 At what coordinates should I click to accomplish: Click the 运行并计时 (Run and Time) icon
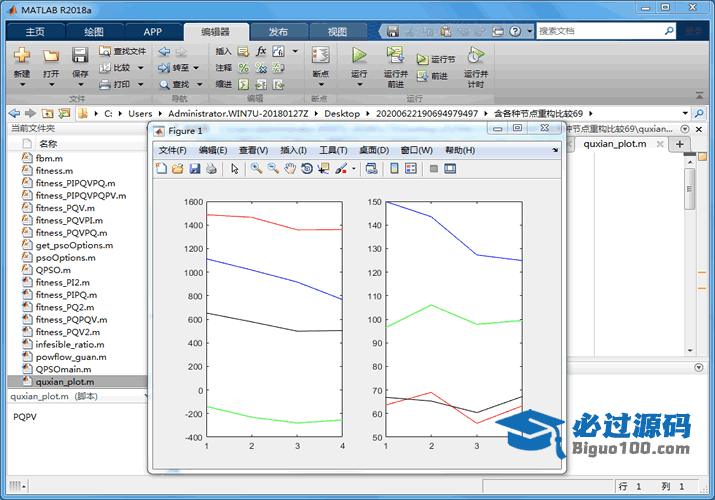476,55
